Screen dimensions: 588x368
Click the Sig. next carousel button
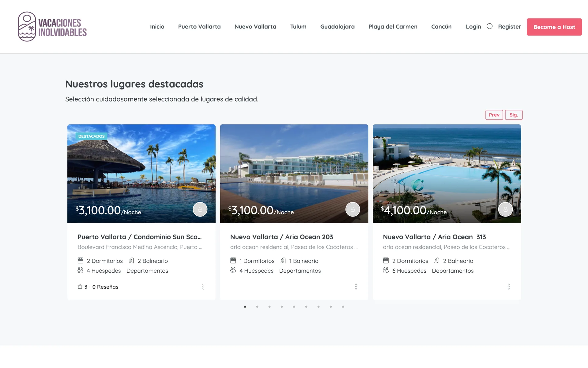tap(514, 115)
